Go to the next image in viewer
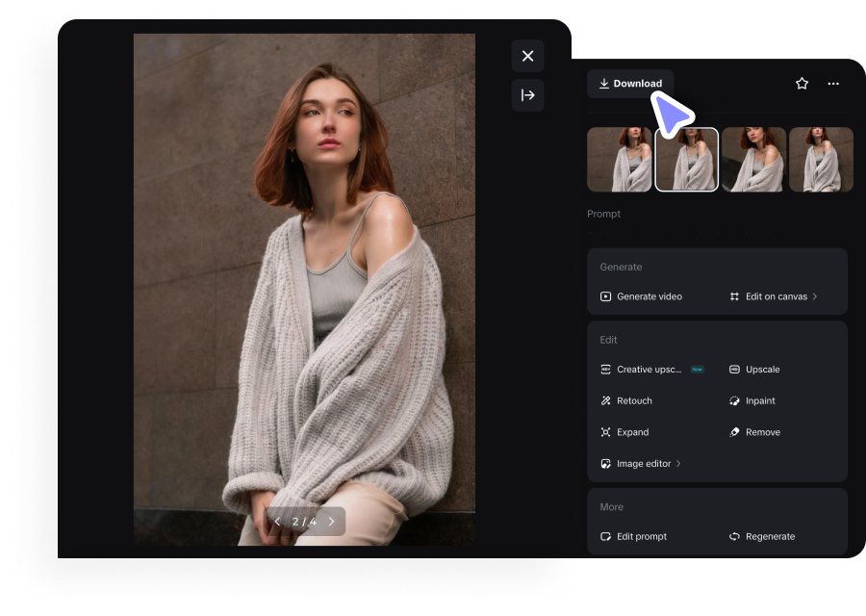This screenshot has width=866, height=616. click(332, 522)
